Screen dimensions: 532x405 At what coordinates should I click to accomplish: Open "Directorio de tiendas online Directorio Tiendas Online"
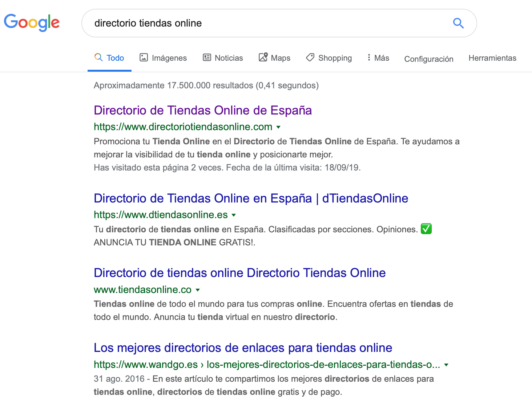click(x=240, y=273)
